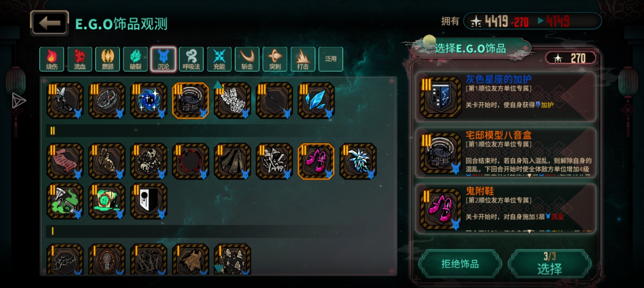The width and height of the screenshot is (644, 288).
Task: Select the blue galaxy orb gift thumbnail
Action: [149, 100]
